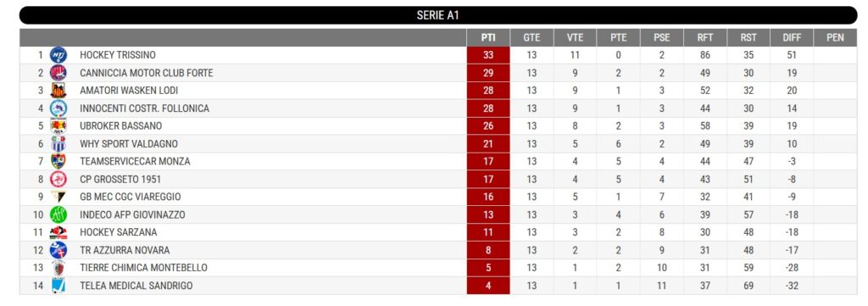Select the RFT column header
The width and height of the screenshot is (868, 306).
[x=705, y=37]
